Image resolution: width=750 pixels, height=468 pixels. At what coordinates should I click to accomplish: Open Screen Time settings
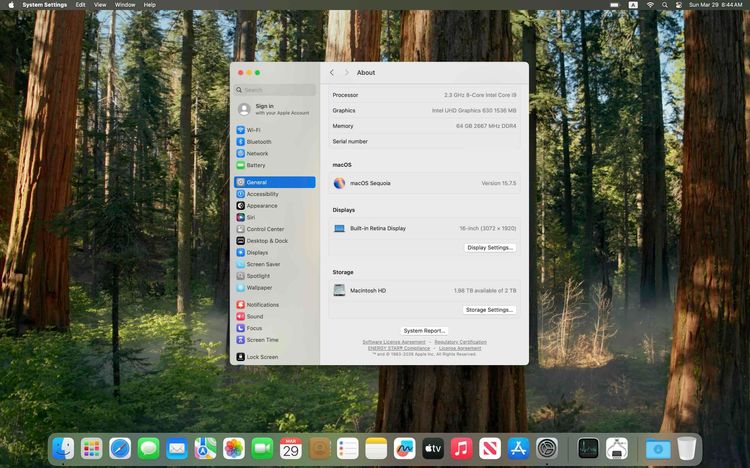pos(275,340)
